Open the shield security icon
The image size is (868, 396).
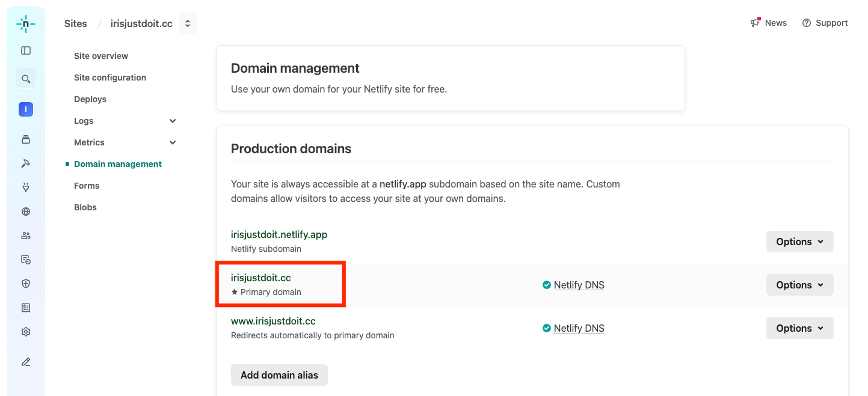click(26, 284)
